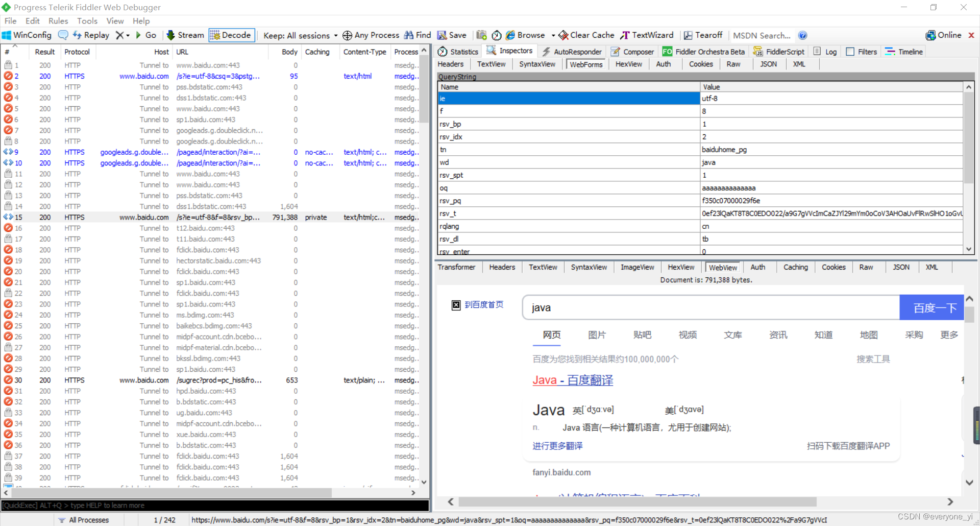This screenshot has height=526, width=980.
Task: Click WebView horizontal scrollbar right arrow
Action: pyautogui.click(x=950, y=502)
